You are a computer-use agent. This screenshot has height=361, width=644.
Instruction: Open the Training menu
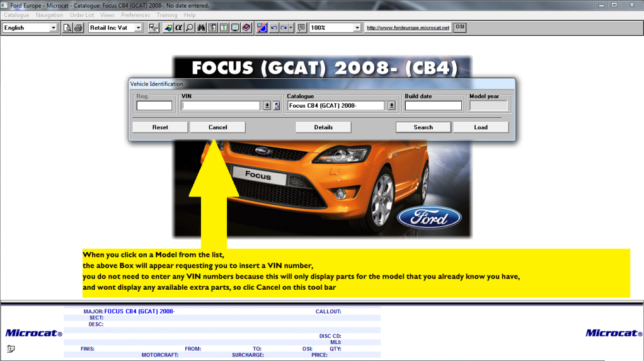167,14
